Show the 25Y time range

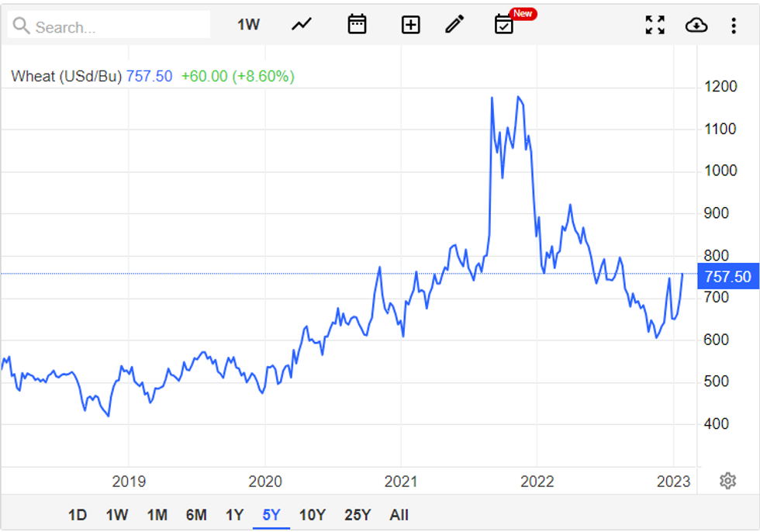[357, 515]
